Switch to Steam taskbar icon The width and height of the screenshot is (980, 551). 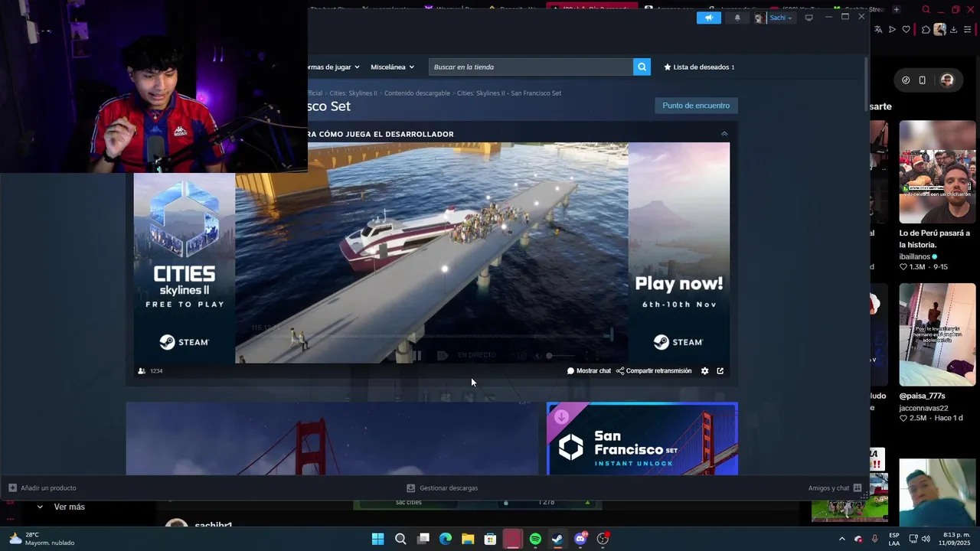point(557,539)
